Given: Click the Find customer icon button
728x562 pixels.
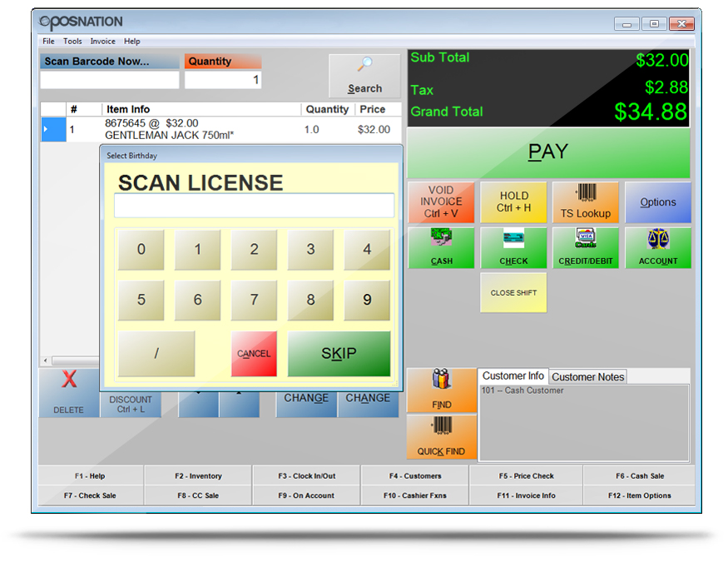Looking at the screenshot, I should pyautogui.click(x=442, y=390).
